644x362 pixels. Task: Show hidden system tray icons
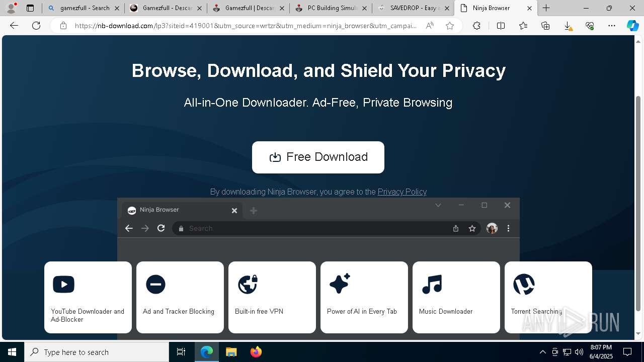543,352
